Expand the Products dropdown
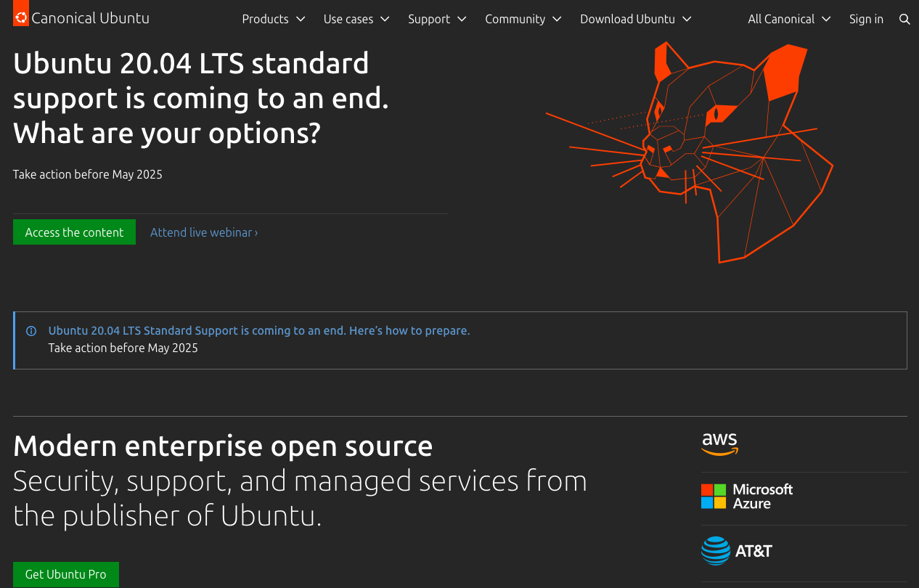The width and height of the screenshot is (919, 588). click(x=274, y=19)
